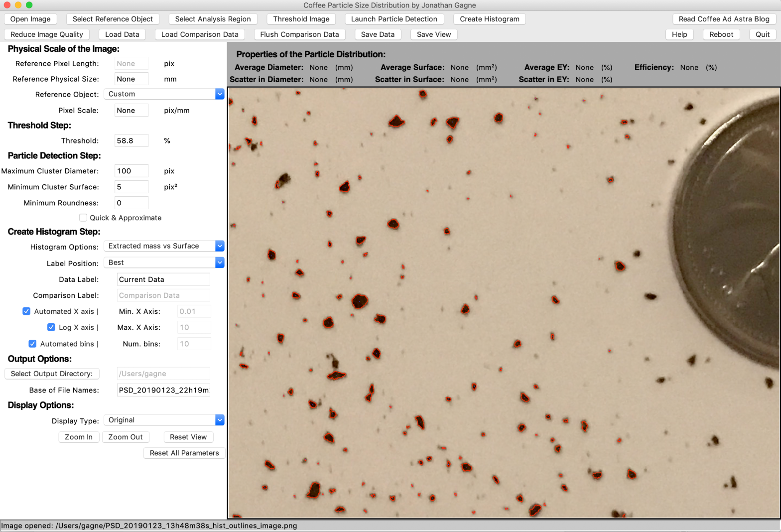This screenshot has width=781, height=532.
Task: Launch Particle Detection
Action: click(x=393, y=19)
